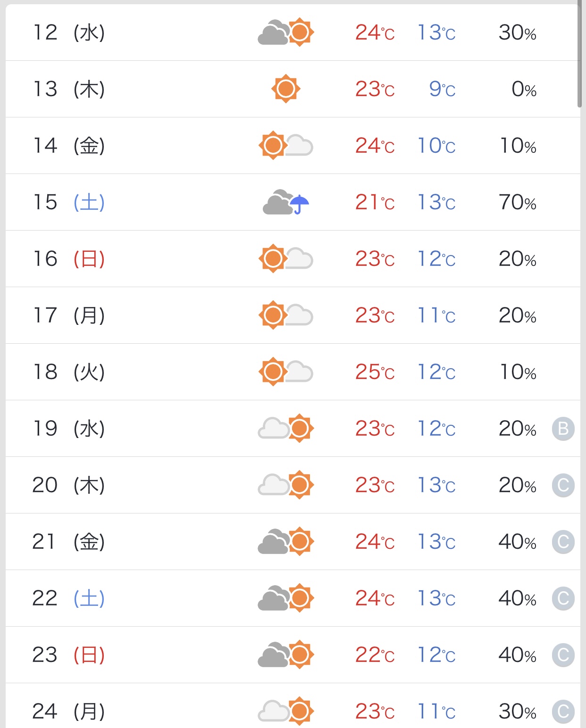
Task: Select the 16 (日) Sunday date label
Action: coord(69,259)
